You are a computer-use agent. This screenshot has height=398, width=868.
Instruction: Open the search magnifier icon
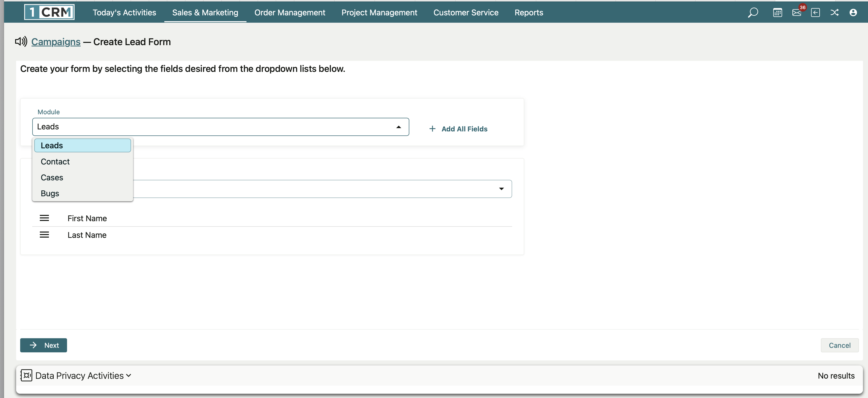(x=753, y=13)
